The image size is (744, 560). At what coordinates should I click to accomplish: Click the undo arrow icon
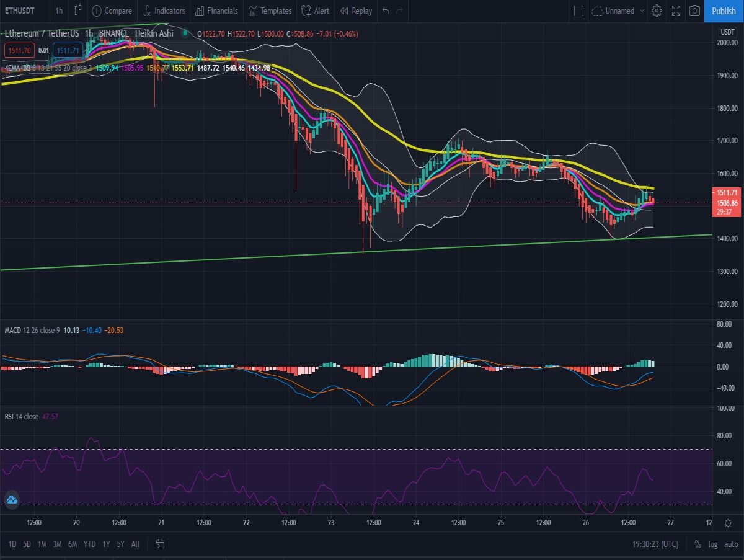click(x=386, y=11)
